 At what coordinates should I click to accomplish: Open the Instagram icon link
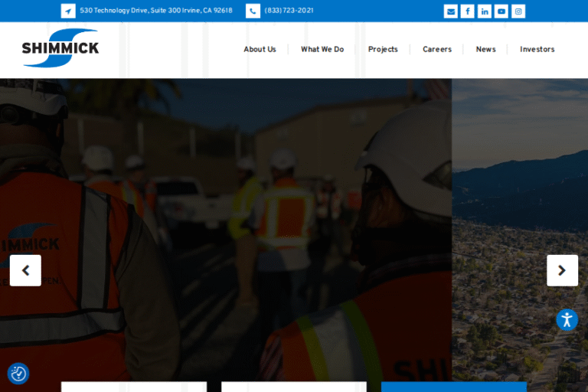[518, 11]
